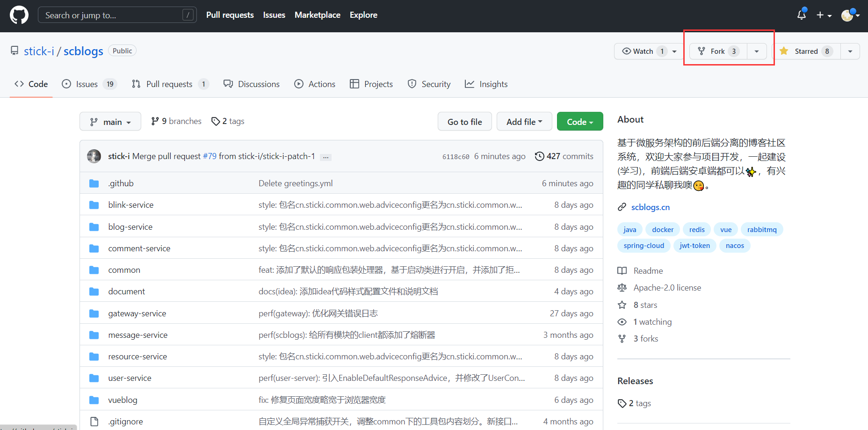Click the blink-service folder icon
Viewport: 868px width, 430px height.
click(94, 205)
